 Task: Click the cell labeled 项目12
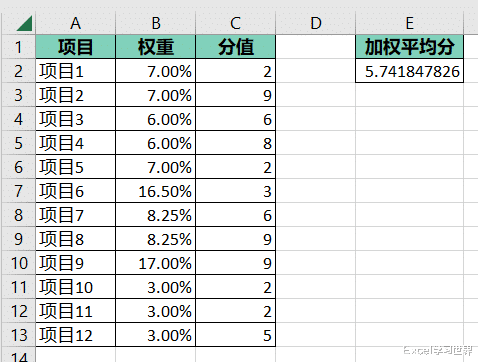coord(76,335)
